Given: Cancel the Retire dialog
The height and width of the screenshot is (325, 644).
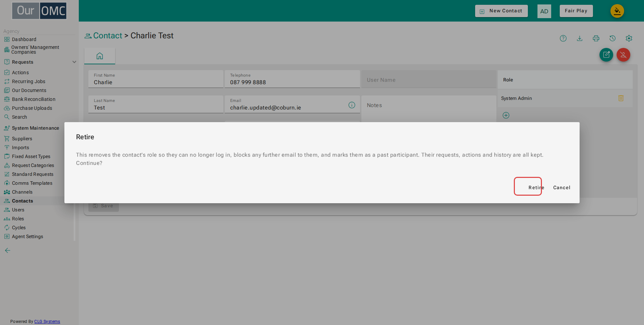Looking at the screenshot, I should pyautogui.click(x=561, y=187).
